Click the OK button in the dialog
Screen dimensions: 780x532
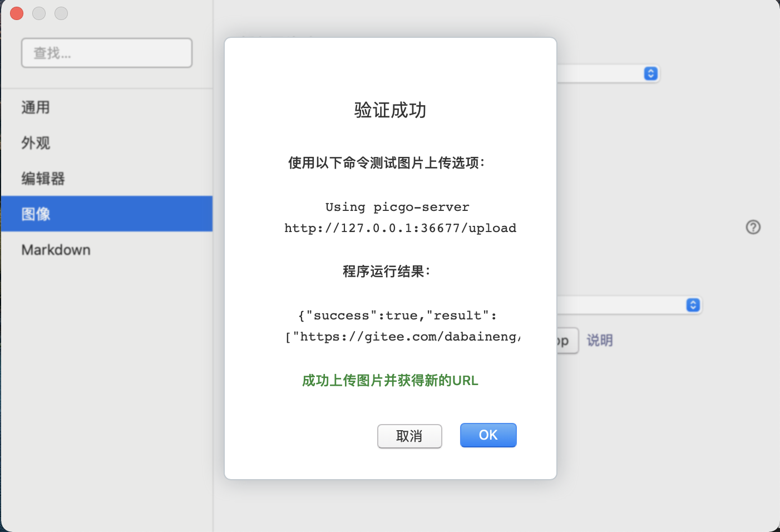[x=488, y=435]
